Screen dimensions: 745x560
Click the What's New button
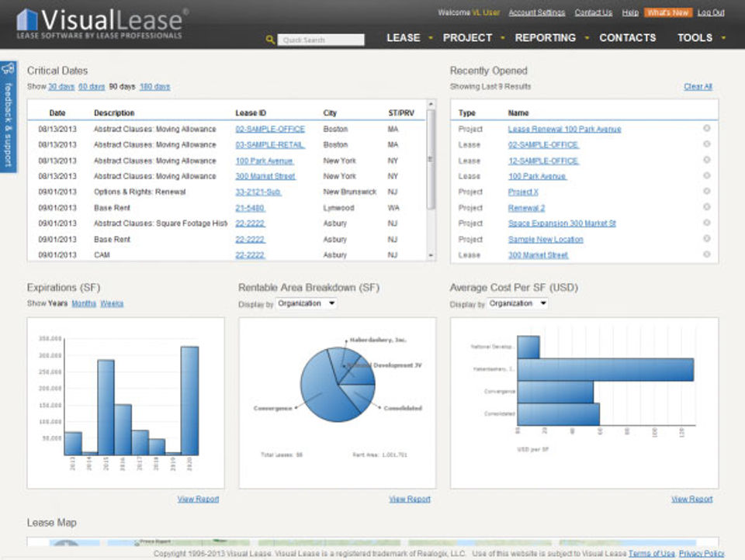[667, 13]
